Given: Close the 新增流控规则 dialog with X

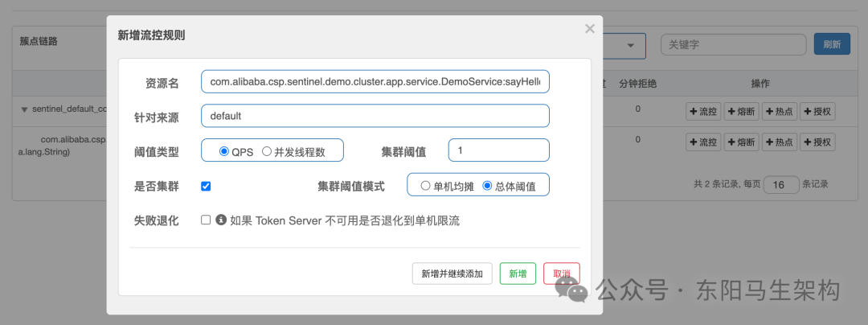Looking at the screenshot, I should (590, 29).
